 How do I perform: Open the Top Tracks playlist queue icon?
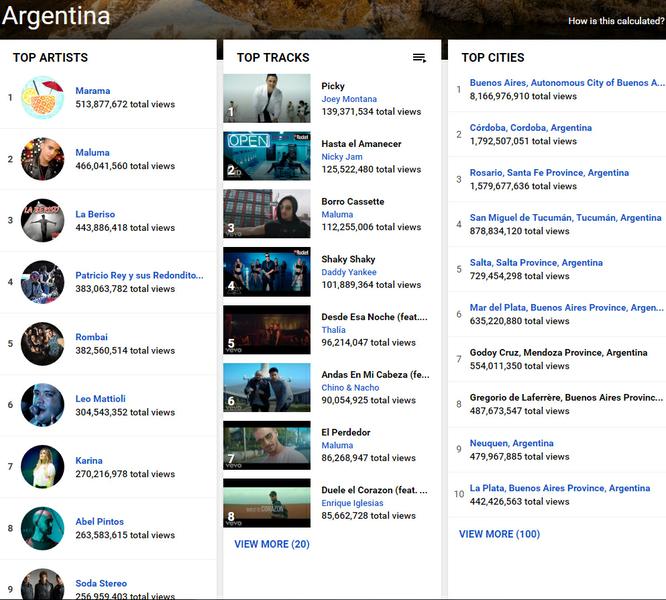click(419, 58)
